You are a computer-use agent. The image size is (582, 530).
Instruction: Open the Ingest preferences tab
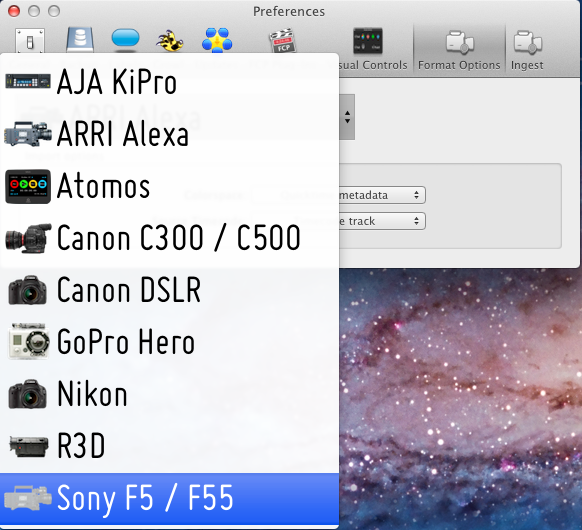pyautogui.click(x=527, y=50)
